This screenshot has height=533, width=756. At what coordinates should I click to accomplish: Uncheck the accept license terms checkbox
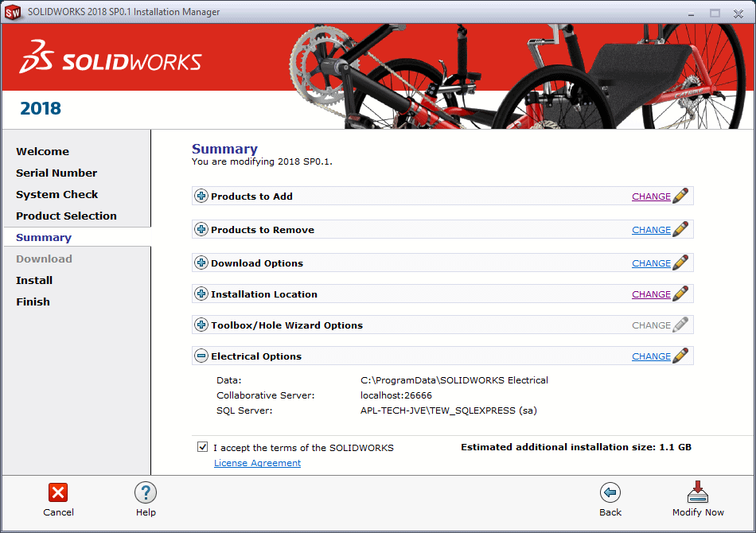[203, 447]
